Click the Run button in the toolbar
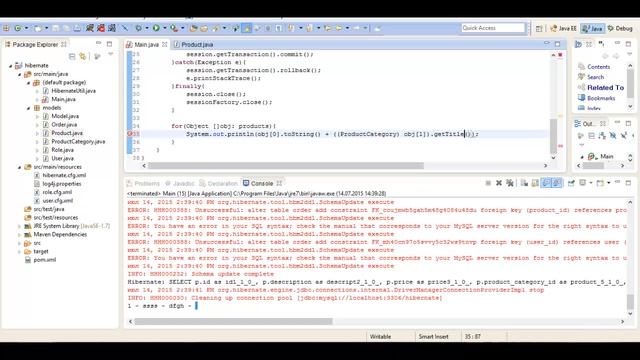 pyautogui.click(x=156, y=28)
